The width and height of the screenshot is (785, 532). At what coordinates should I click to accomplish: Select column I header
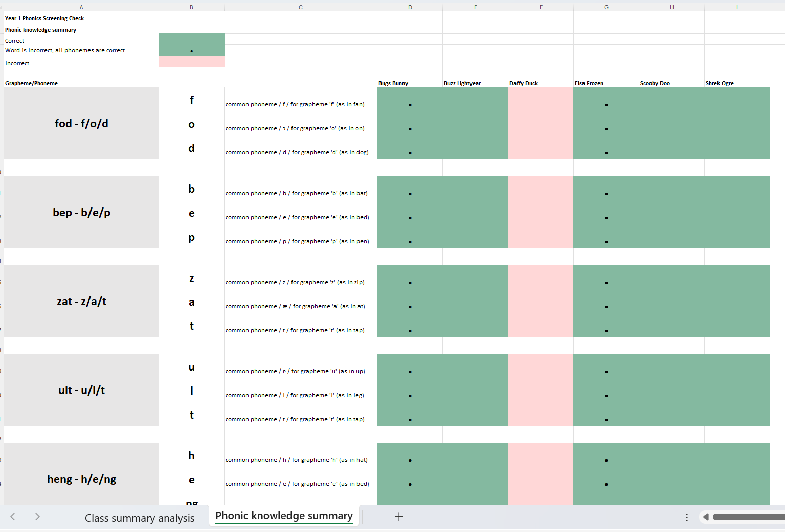[x=737, y=7]
